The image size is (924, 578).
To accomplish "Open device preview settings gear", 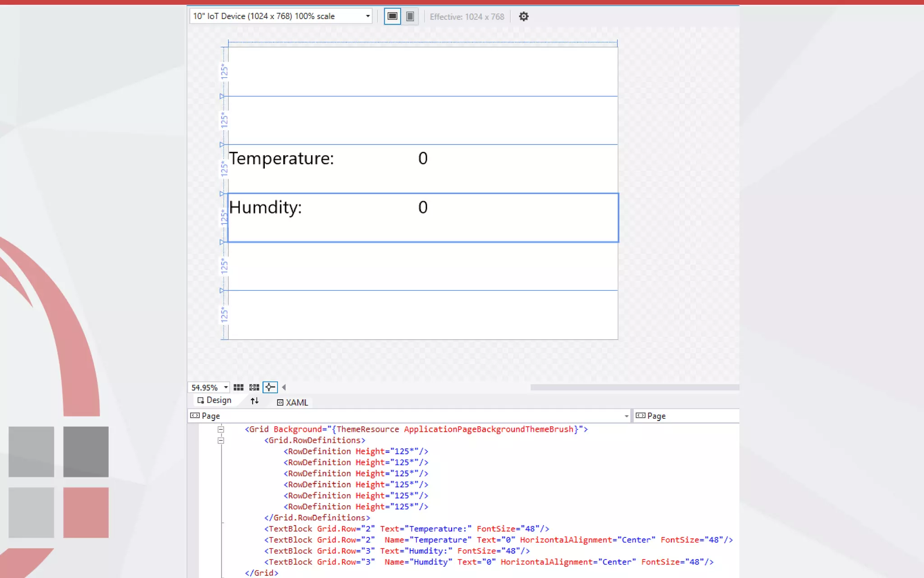I will point(523,17).
